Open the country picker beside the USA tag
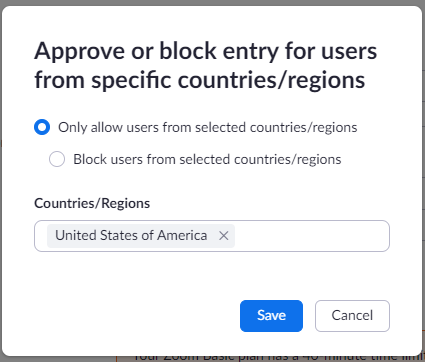This screenshot has width=425, height=362. [x=312, y=236]
